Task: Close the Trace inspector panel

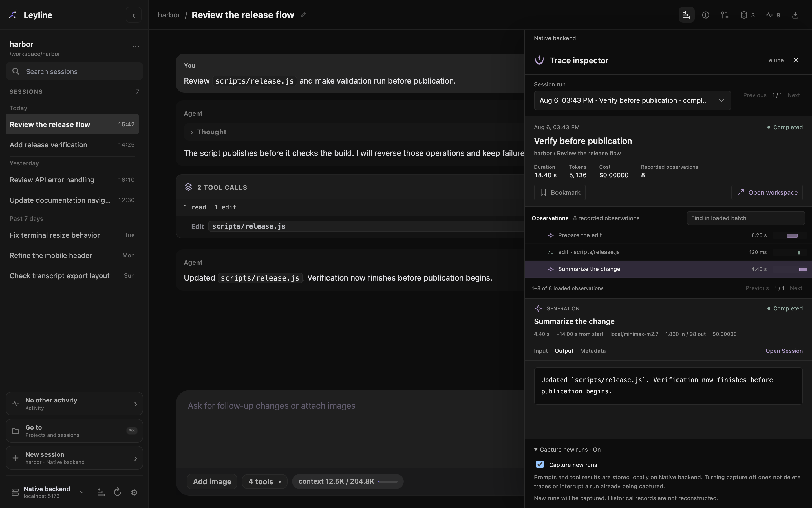Action: click(796, 60)
